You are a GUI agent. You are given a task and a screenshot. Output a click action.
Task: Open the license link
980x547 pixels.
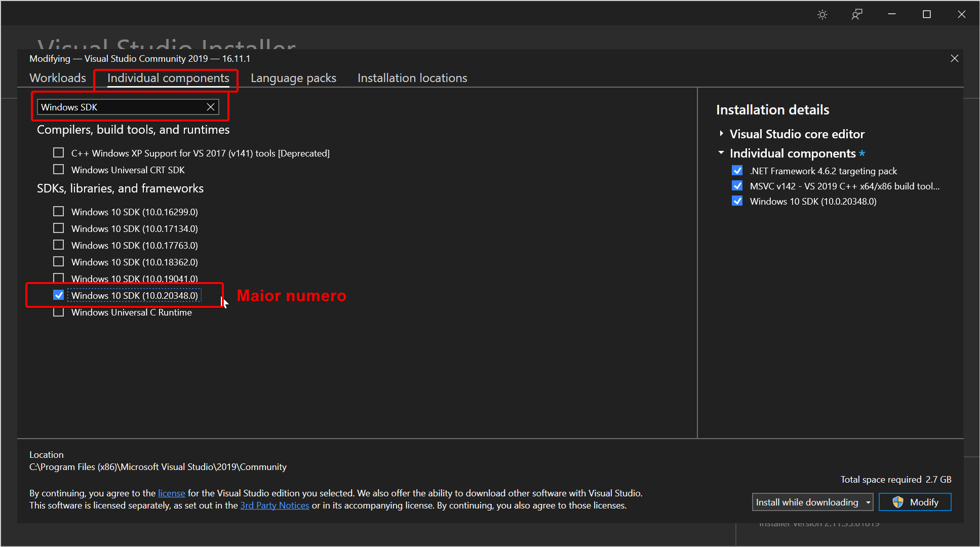(x=172, y=493)
